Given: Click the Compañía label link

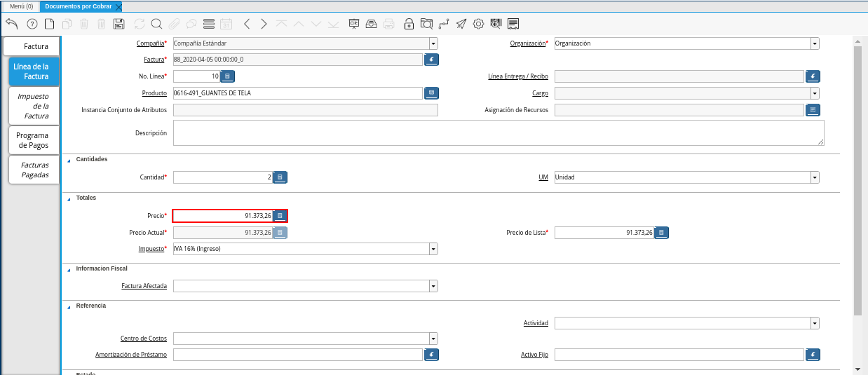Looking at the screenshot, I should coord(150,43).
